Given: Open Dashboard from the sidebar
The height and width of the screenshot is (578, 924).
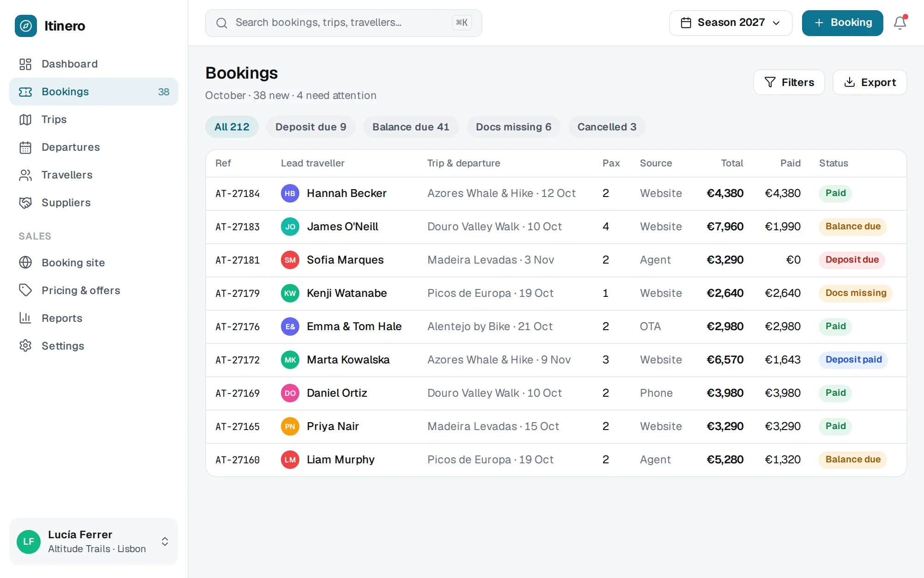Looking at the screenshot, I should (94, 64).
